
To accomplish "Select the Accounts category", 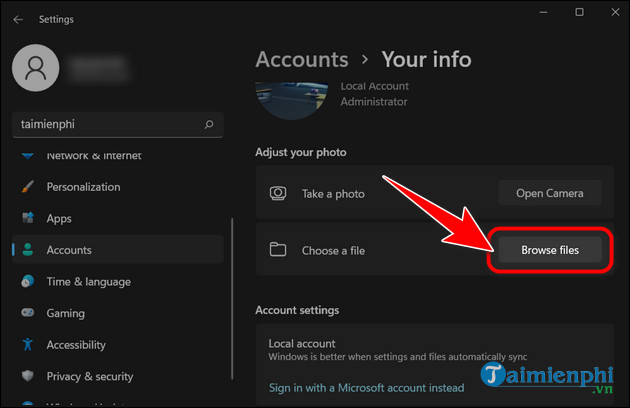I will tap(118, 250).
